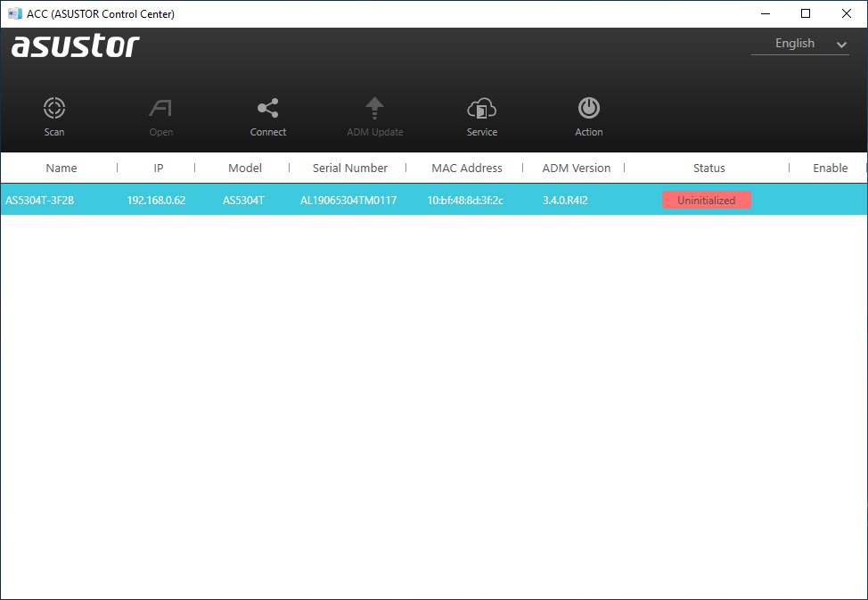The width and height of the screenshot is (868, 600).
Task: Click the red Uninitialized status button
Action: [707, 200]
